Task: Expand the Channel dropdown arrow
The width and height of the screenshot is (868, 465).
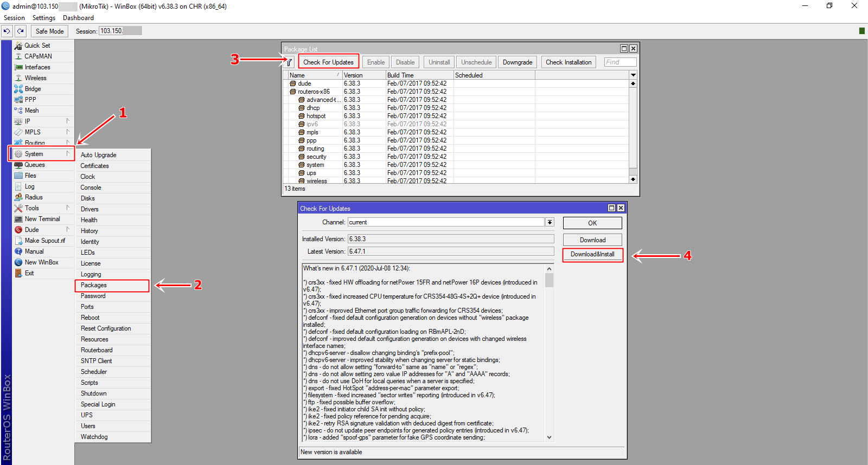Action: pos(550,222)
